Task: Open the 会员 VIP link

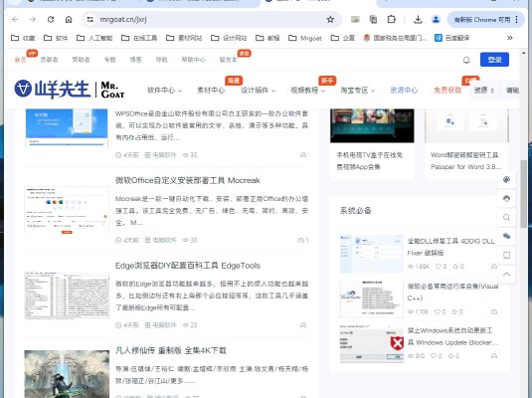Action: coord(20,60)
